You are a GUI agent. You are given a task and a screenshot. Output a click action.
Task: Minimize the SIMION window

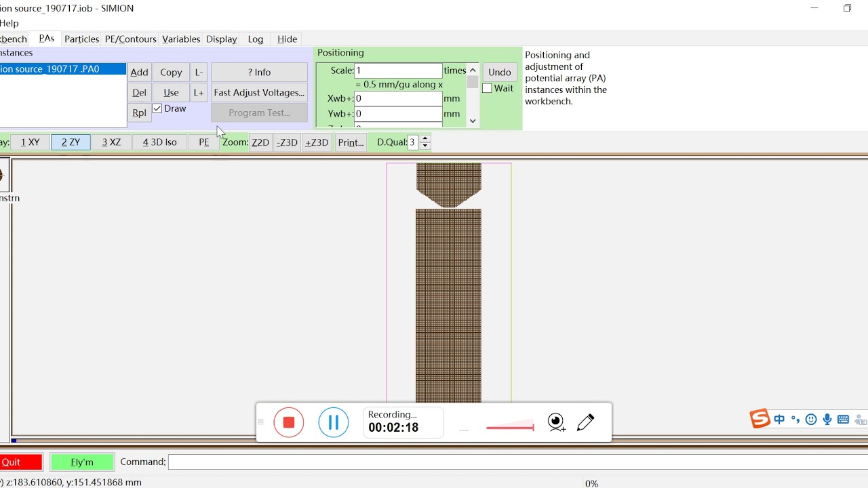[x=814, y=8]
